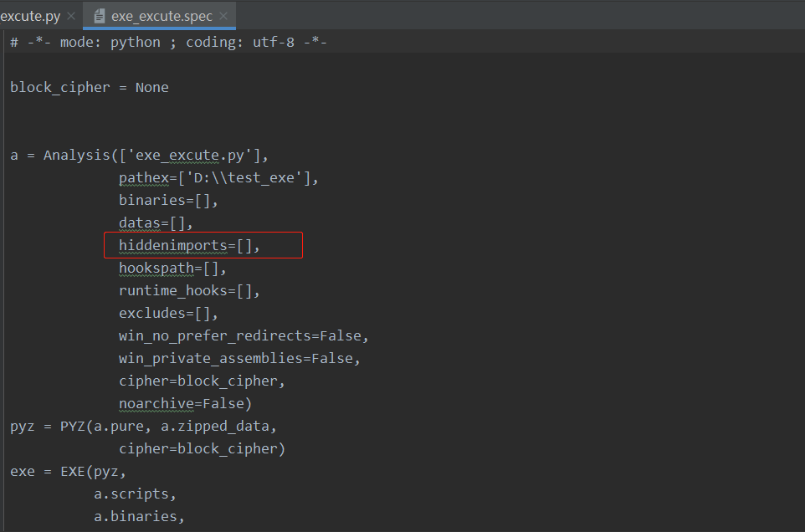
Task: Click win_private_assemblies=False line
Action: click(240, 358)
